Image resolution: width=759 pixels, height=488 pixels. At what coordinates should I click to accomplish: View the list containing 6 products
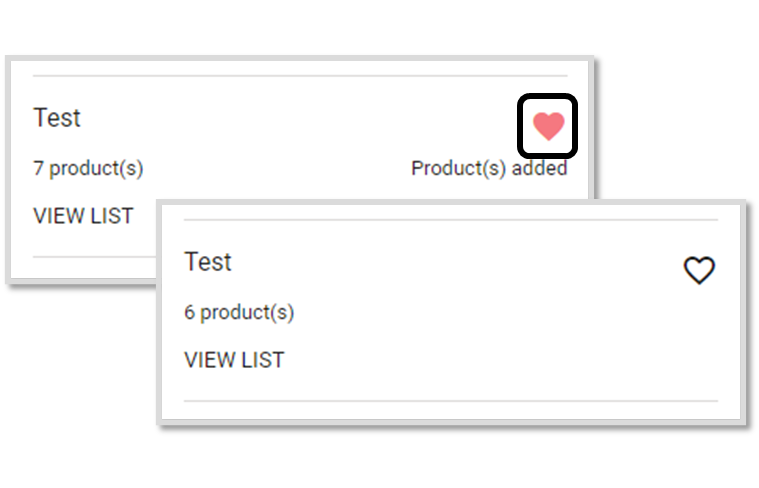pyautogui.click(x=234, y=360)
